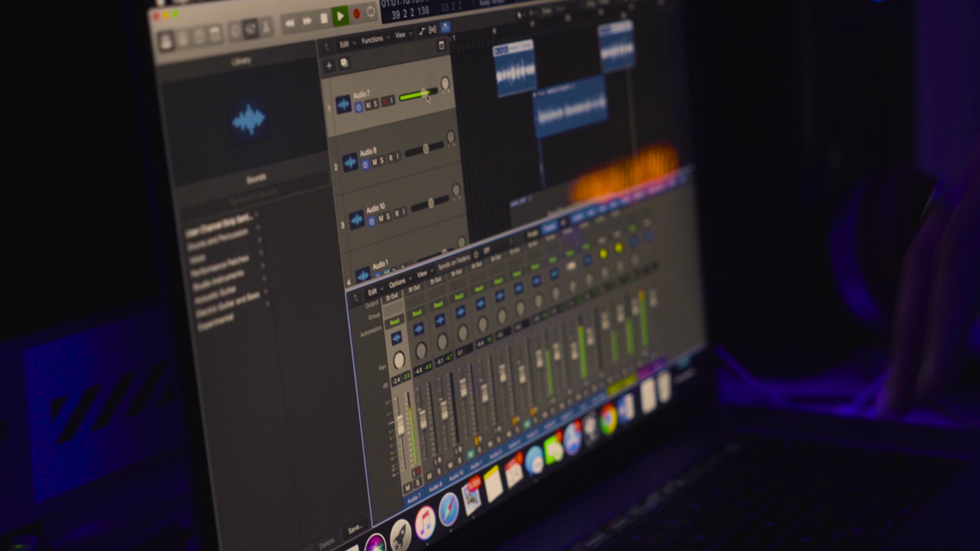
Task: Click the Audio 7 track waveform icon
Action: click(x=344, y=105)
